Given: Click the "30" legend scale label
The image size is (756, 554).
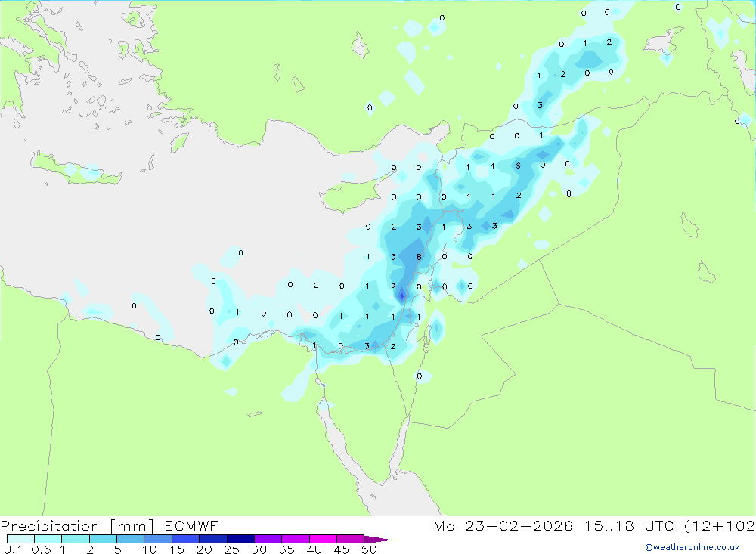Looking at the screenshot, I should (259, 549).
